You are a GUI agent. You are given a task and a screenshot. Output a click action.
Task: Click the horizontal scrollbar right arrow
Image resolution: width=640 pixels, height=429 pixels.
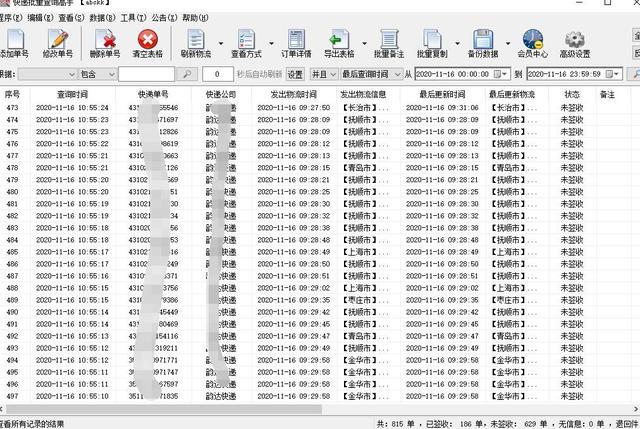pyautogui.click(x=636, y=409)
